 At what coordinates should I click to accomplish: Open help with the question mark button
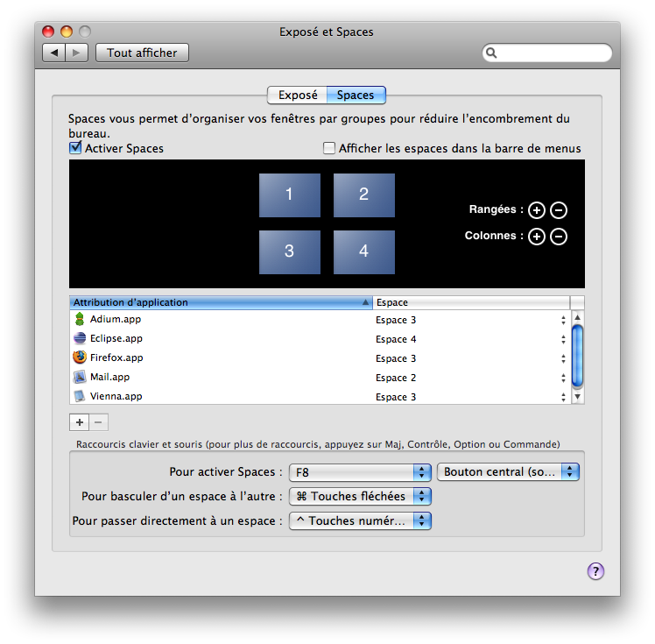pyautogui.click(x=595, y=571)
